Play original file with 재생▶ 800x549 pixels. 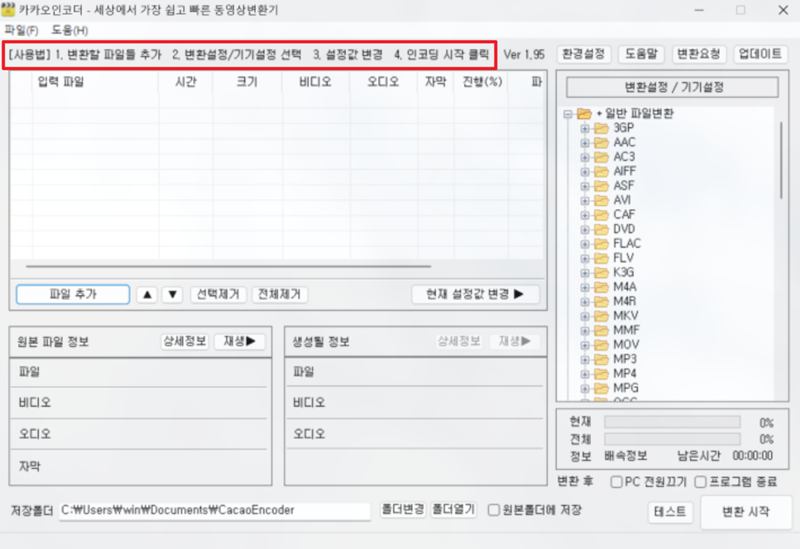240,341
